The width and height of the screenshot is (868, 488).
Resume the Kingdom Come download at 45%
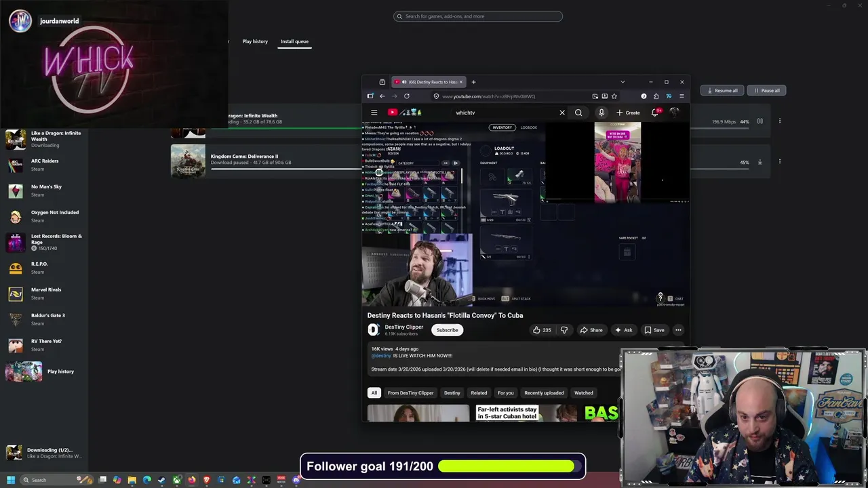tap(759, 162)
